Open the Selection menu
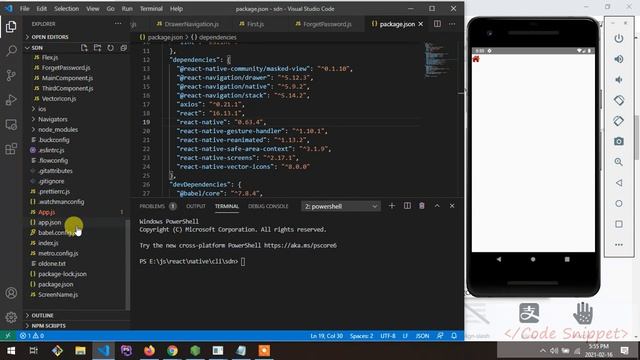The image size is (640, 360). pos(66,9)
